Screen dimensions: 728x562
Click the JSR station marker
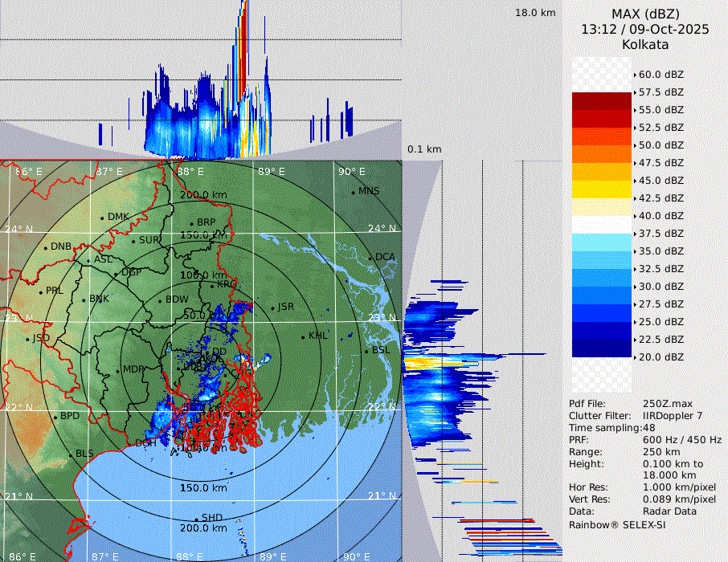pos(272,307)
